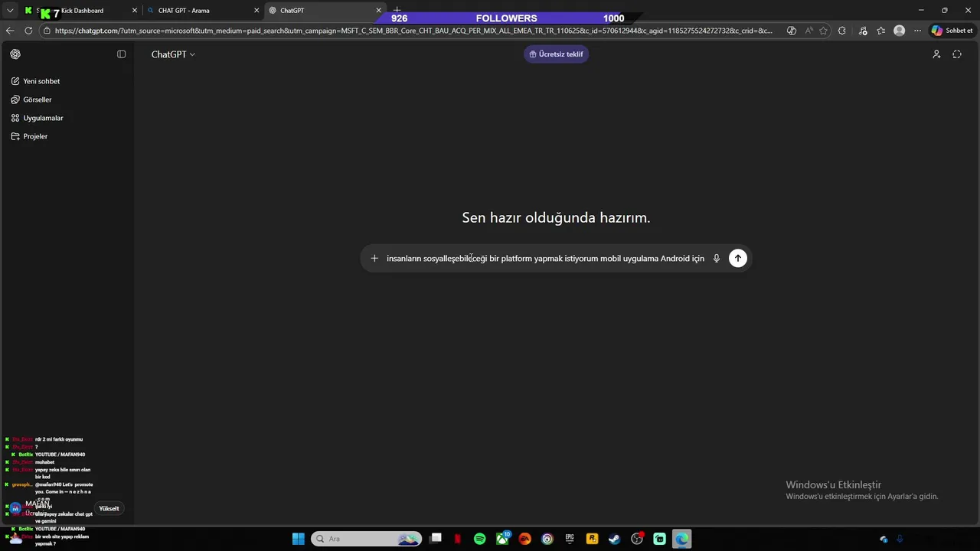Open Rockstar Games Launcher on taskbar
This screenshot has width=980, height=551.
click(592, 539)
